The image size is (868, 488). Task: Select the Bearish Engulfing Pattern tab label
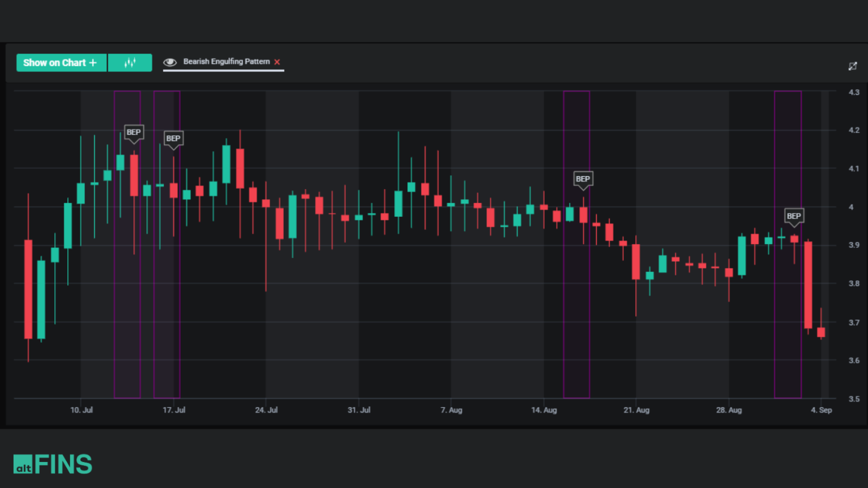click(x=227, y=62)
